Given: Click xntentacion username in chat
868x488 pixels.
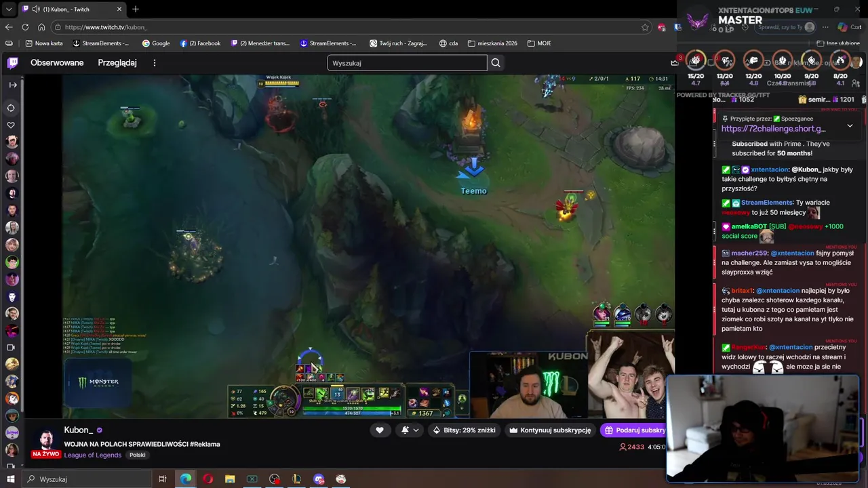Looking at the screenshot, I should [770, 169].
